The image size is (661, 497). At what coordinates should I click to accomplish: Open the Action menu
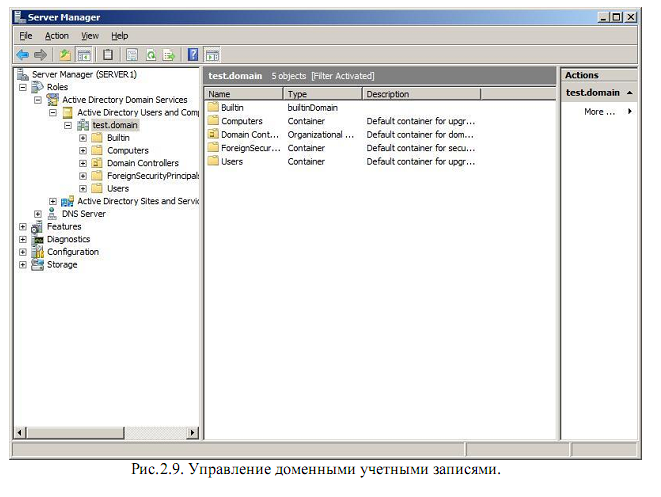(57, 36)
